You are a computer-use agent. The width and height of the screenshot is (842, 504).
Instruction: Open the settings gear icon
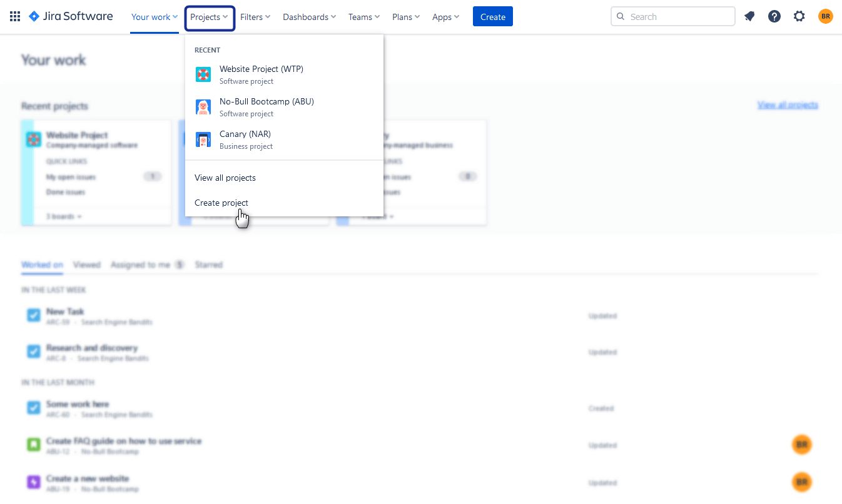[x=799, y=17]
